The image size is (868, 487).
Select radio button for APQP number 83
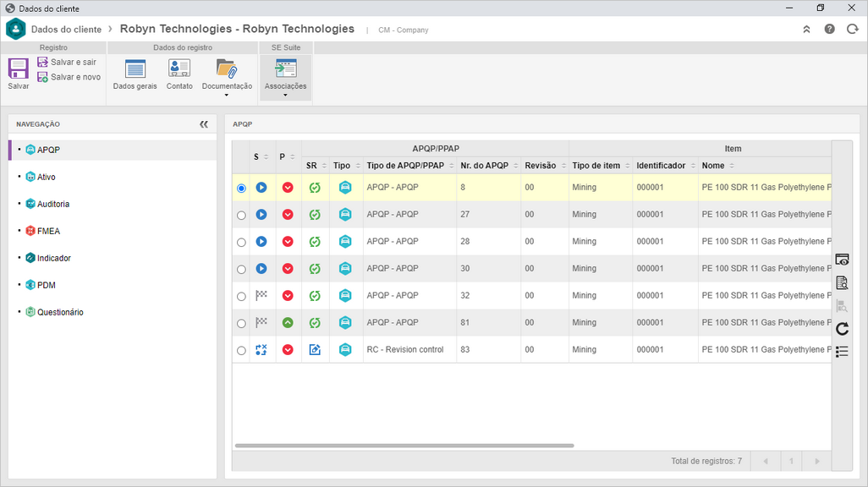pos(241,351)
